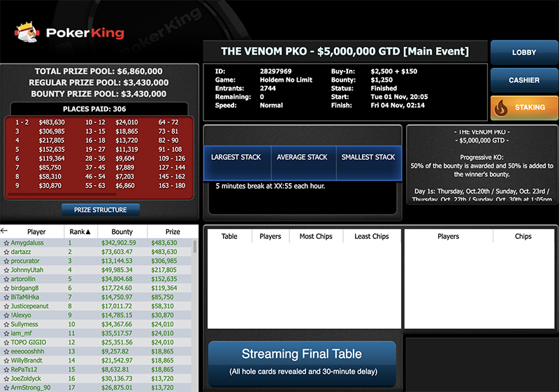Favorite player Amygdaluss with star icon
This screenshot has width=559, height=392.
click(6, 242)
